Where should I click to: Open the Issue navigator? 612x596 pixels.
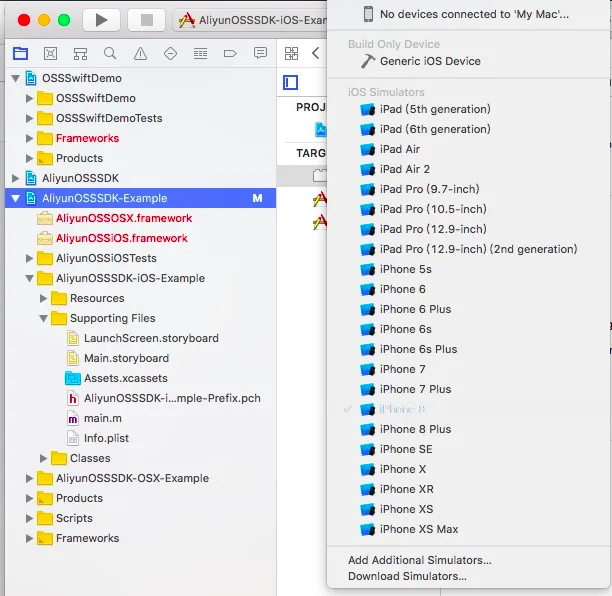[x=140, y=53]
